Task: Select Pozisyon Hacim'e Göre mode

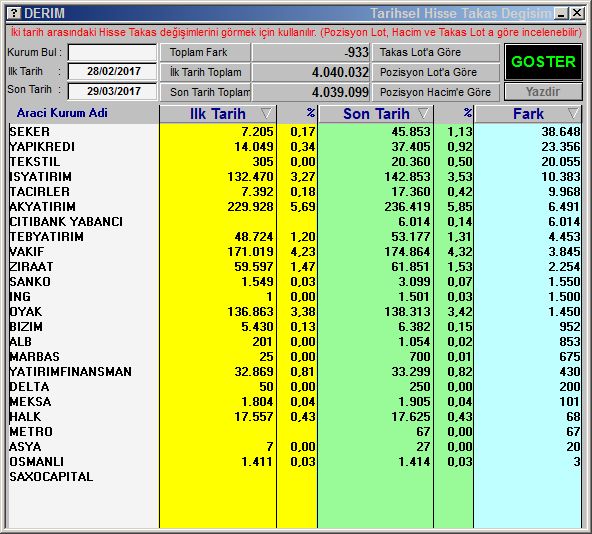Action: click(x=436, y=92)
